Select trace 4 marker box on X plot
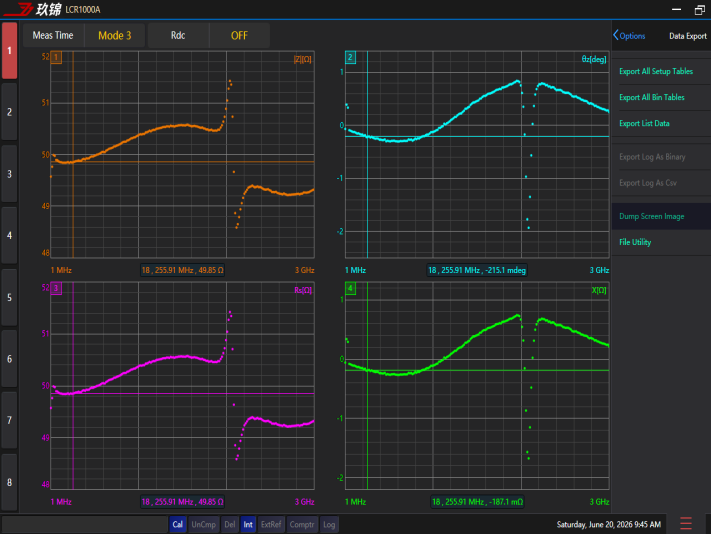Viewport: 711px width, 534px height. [x=351, y=288]
